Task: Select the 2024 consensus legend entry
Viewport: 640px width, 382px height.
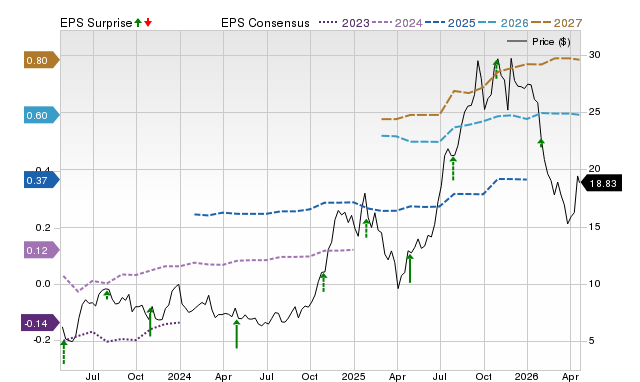Action: [397, 23]
